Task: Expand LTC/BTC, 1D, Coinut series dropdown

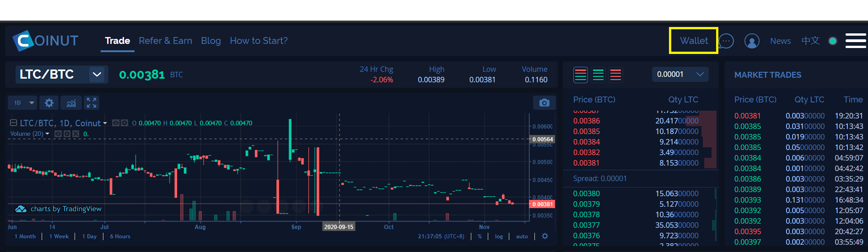Action: coord(105,123)
